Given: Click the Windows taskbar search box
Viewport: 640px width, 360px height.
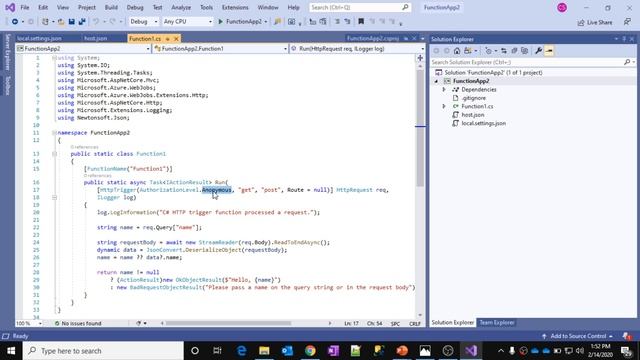Looking at the screenshot, I should point(103,351).
